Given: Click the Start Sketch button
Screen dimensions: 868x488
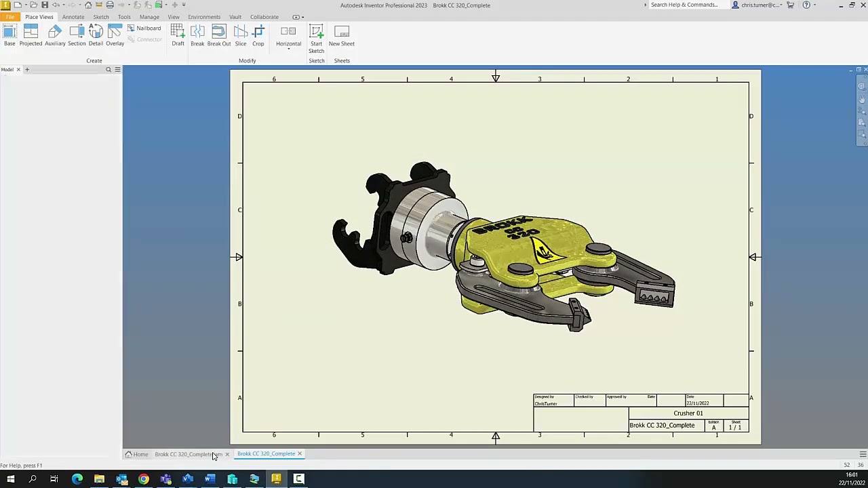Looking at the screenshot, I should (x=316, y=39).
